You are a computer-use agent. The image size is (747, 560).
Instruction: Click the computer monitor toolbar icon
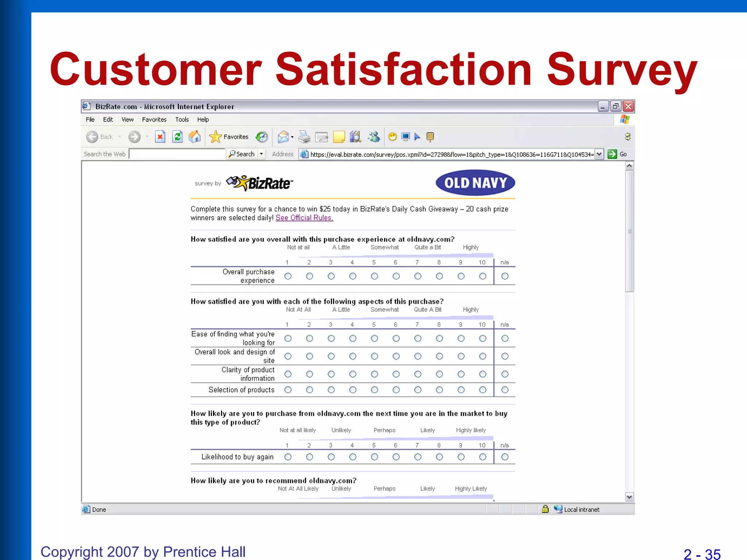pos(405,137)
